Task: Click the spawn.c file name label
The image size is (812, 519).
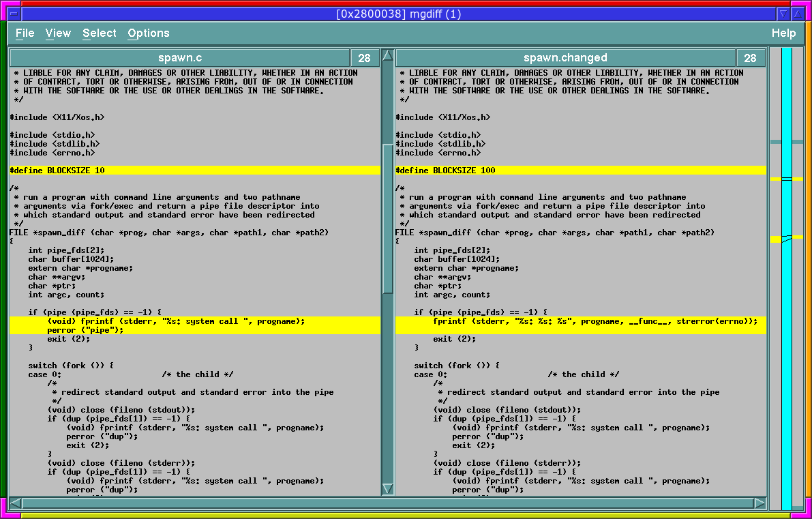Action: [x=180, y=57]
